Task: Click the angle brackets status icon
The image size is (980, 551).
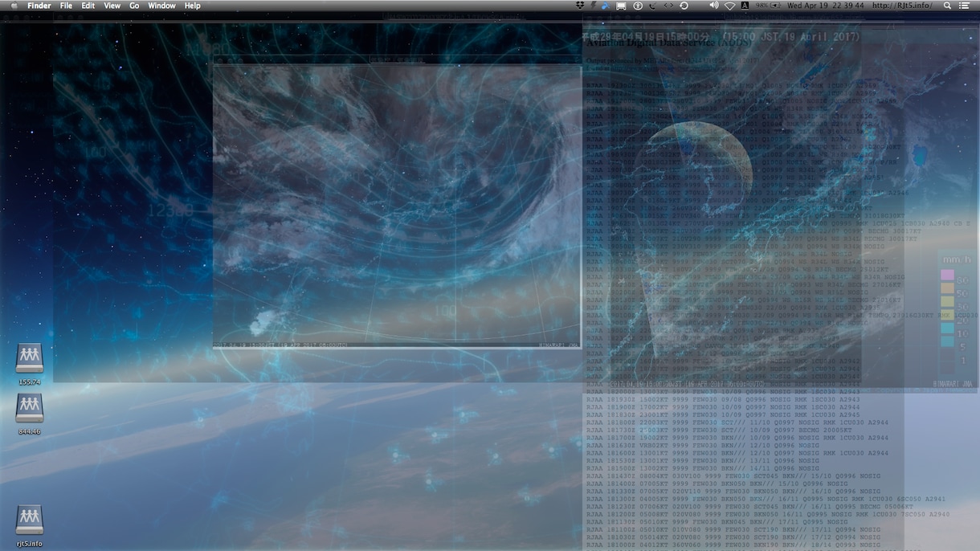Action: click(668, 6)
